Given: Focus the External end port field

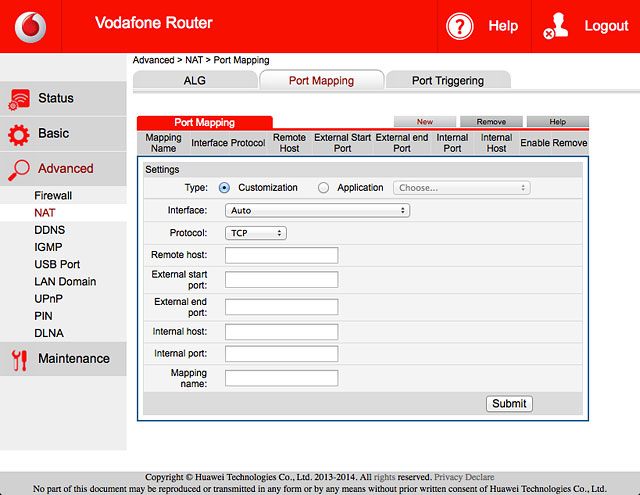Looking at the screenshot, I should [x=281, y=307].
